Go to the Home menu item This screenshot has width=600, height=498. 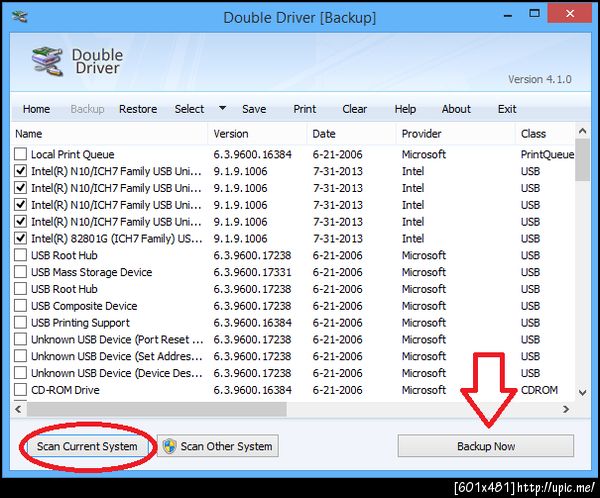point(36,109)
